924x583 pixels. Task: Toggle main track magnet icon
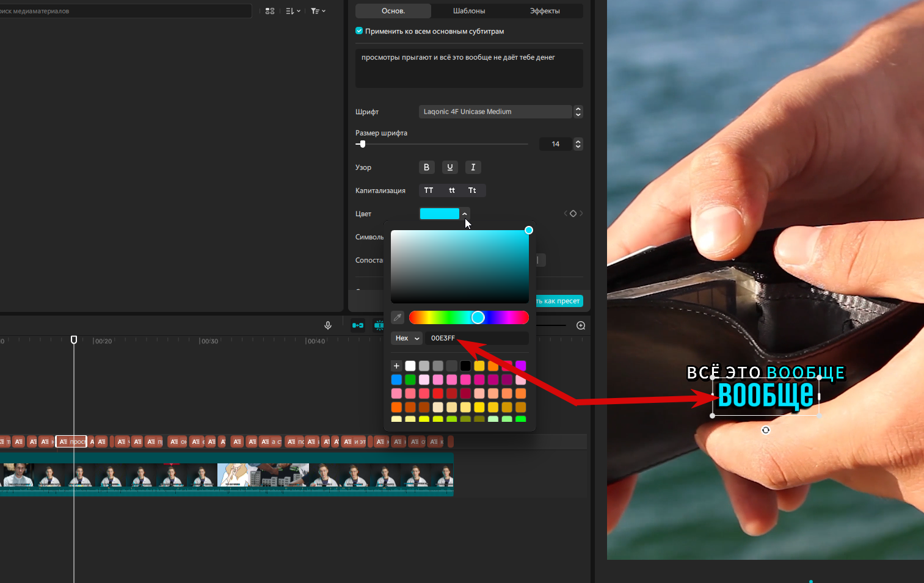pyautogui.click(x=358, y=325)
